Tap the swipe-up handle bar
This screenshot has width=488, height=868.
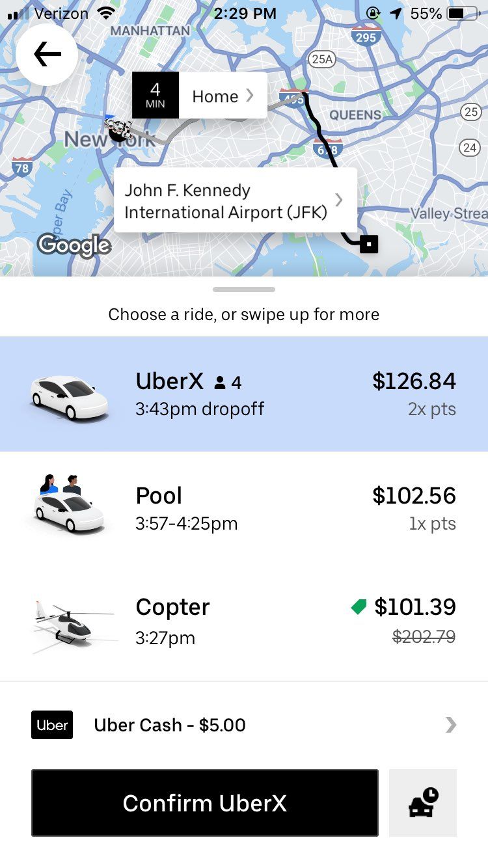(244, 290)
